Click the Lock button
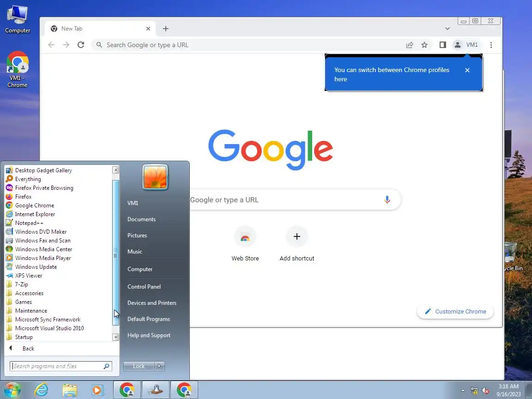 click(139, 366)
